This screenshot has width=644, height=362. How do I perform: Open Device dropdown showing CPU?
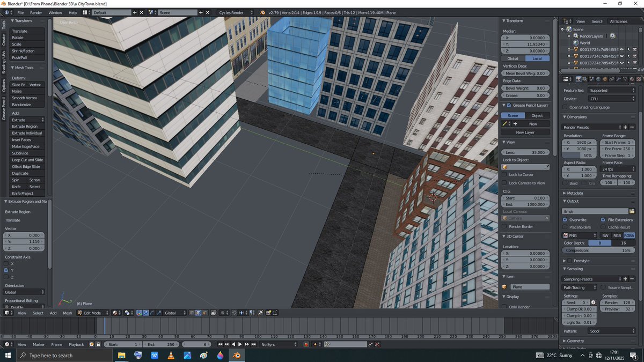point(611,99)
